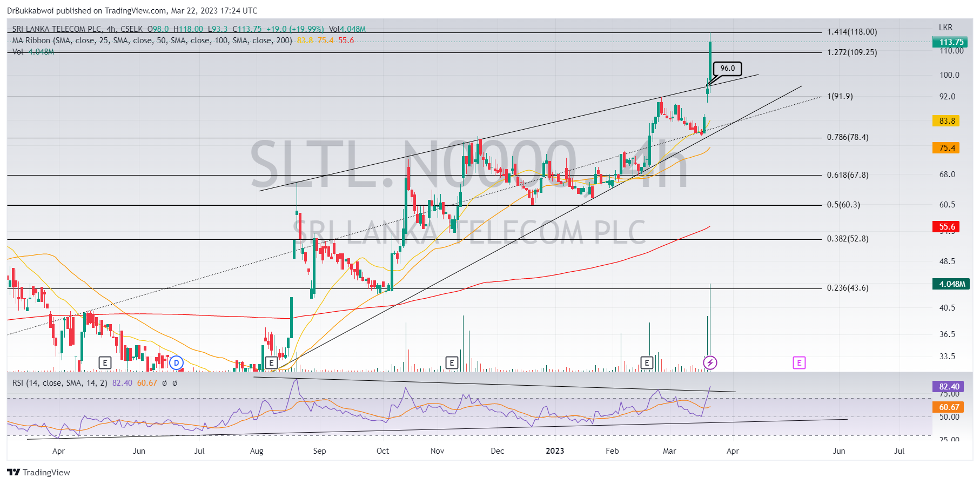Image resolution: width=980 pixels, height=484 pixels.
Task: Select the 0.786(78.4) Fibonacci level label
Action: pos(848,137)
